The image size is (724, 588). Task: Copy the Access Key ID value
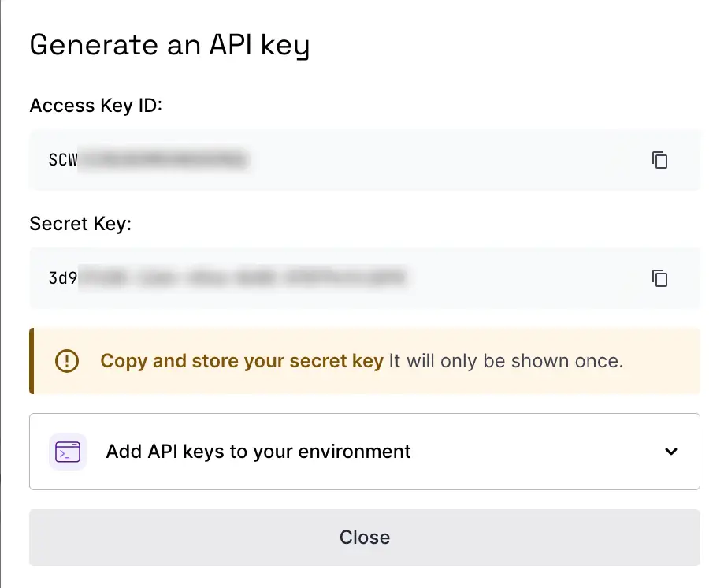(x=659, y=160)
